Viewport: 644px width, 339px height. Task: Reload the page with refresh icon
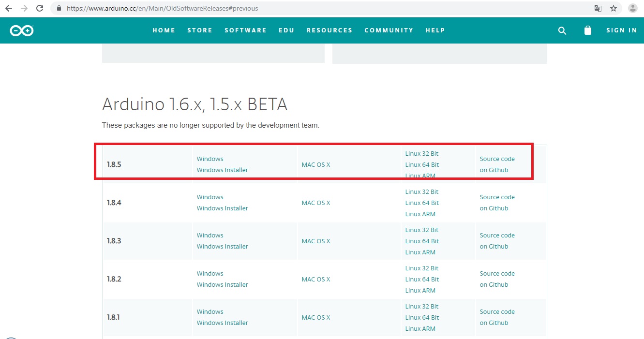pyautogui.click(x=40, y=8)
